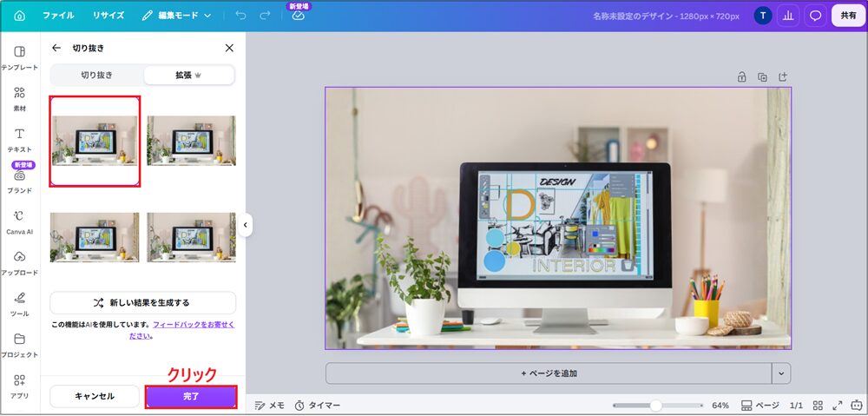Open Canva AI in the sidebar
Screen dimensions: 868x416
click(19, 222)
